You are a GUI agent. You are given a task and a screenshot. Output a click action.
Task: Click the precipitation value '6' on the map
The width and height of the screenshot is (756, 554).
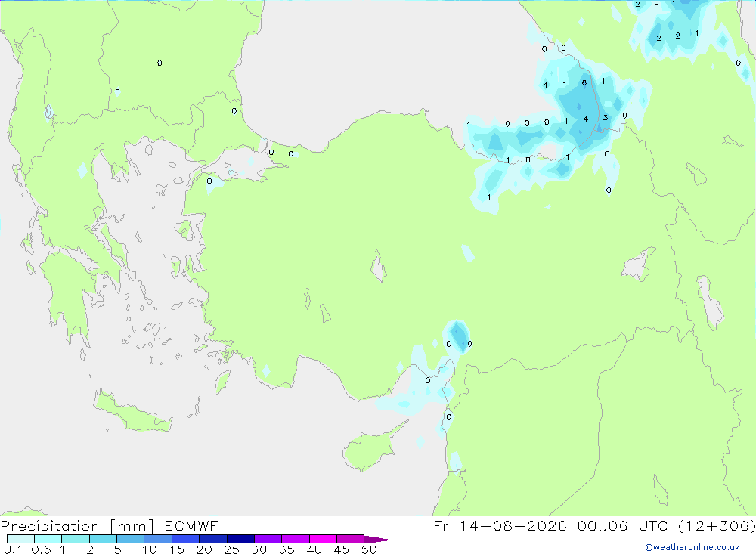[x=584, y=83]
